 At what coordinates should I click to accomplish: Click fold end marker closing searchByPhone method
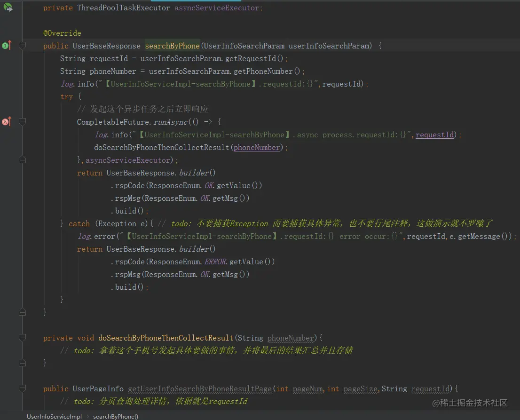(x=22, y=312)
